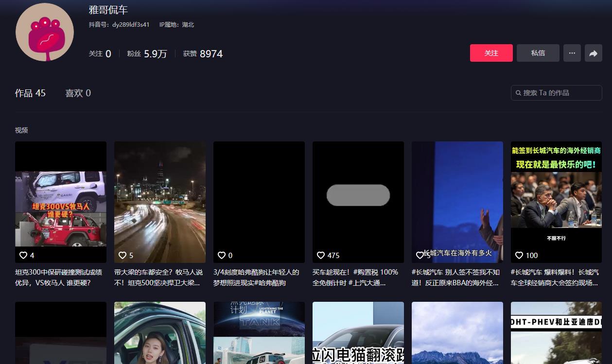Open the DHT-PHEV和比亚迪 video thumbnail
Image resolution: width=612 pixels, height=364 pixels.
[557, 333]
